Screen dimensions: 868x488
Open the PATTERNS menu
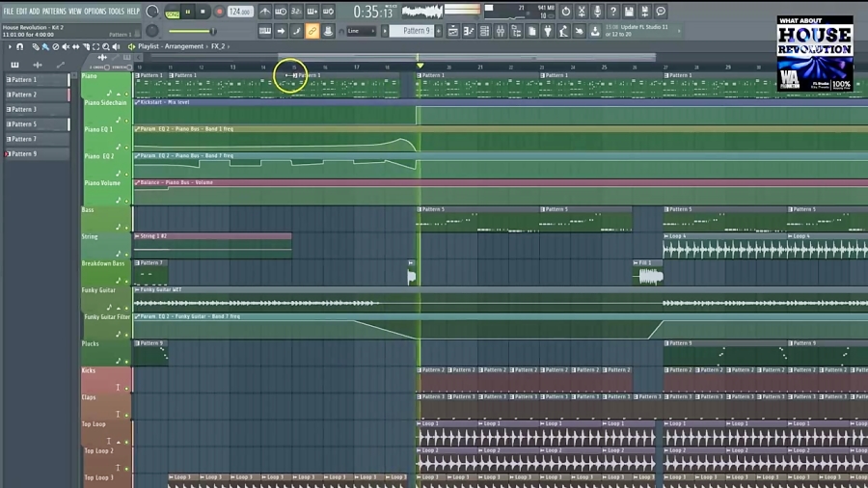[x=54, y=11]
